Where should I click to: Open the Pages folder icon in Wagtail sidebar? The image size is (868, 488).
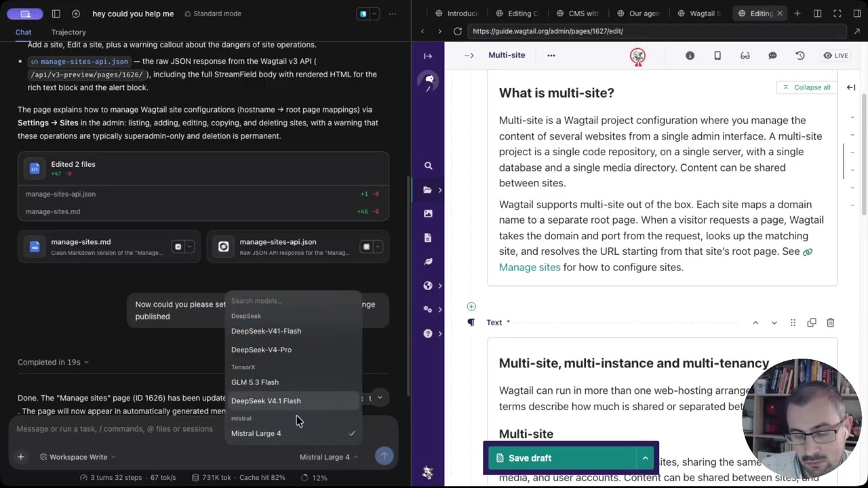point(428,190)
